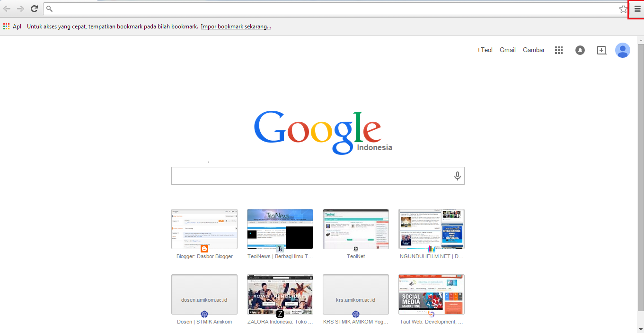Start voice search with microphone
Screen dimensions: 644x333
458,176
